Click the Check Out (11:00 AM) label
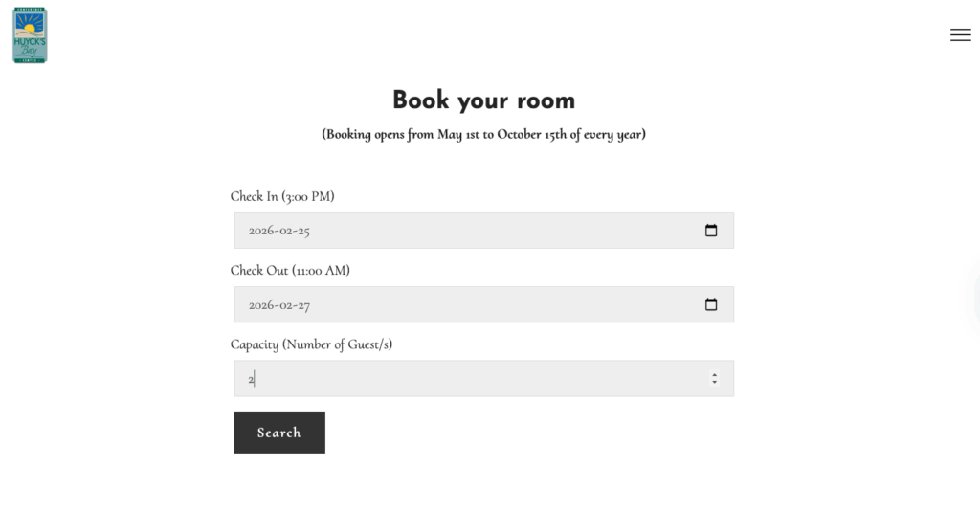The height and width of the screenshot is (511, 980). 290,271
